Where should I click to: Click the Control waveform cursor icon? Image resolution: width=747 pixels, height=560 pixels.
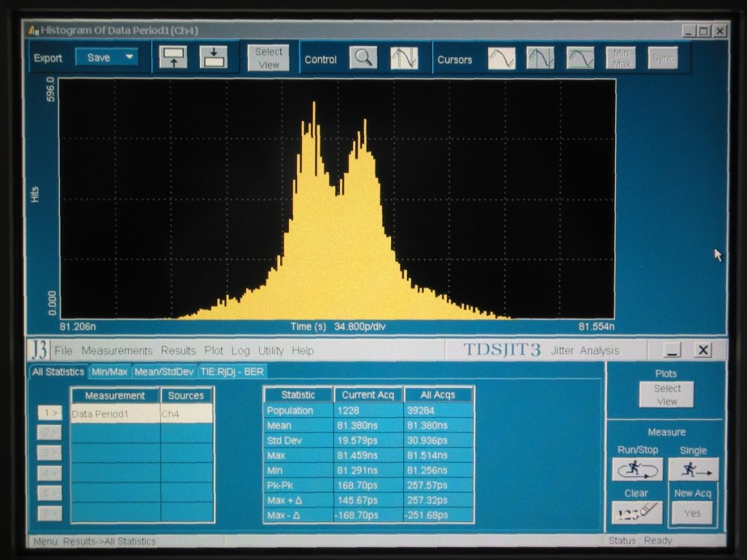pyautogui.click(x=404, y=58)
